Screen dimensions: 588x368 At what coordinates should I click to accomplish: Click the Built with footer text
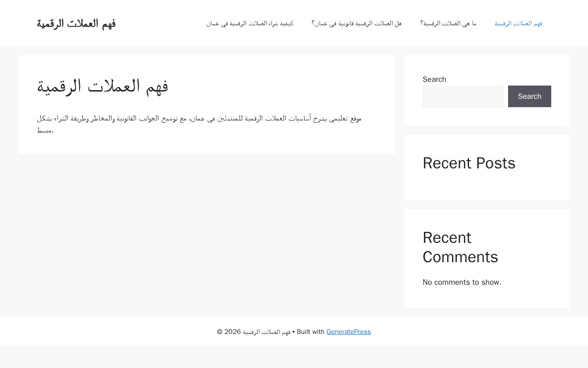311,332
